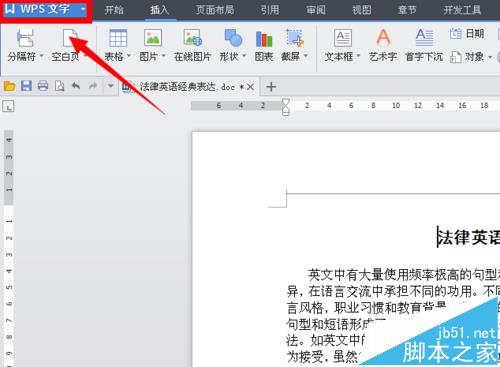Open print preview icon
The width and height of the screenshot is (500, 367).
click(x=59, y=86)
